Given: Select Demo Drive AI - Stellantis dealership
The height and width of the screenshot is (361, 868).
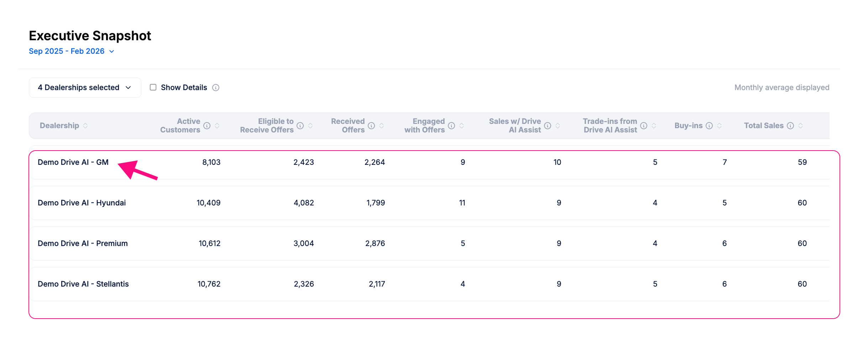Looking at the screenshot, I should [x=83, y=284].
